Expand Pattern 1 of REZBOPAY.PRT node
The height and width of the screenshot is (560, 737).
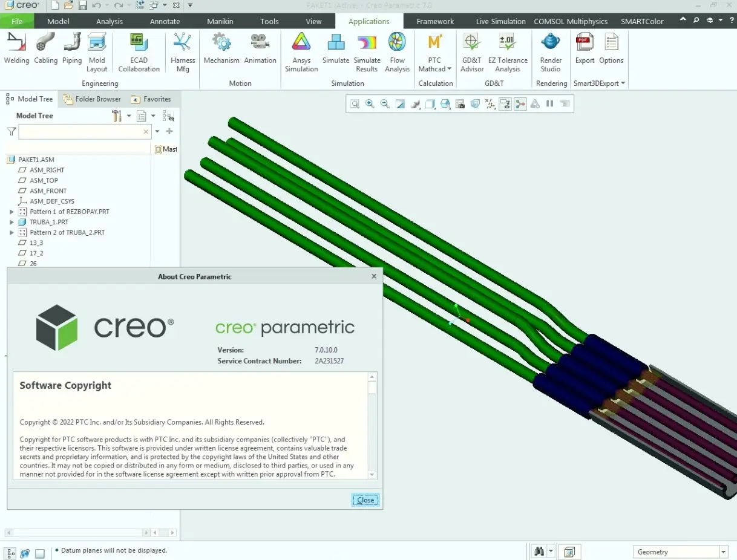pyautogui.click(x=11, y=212)
